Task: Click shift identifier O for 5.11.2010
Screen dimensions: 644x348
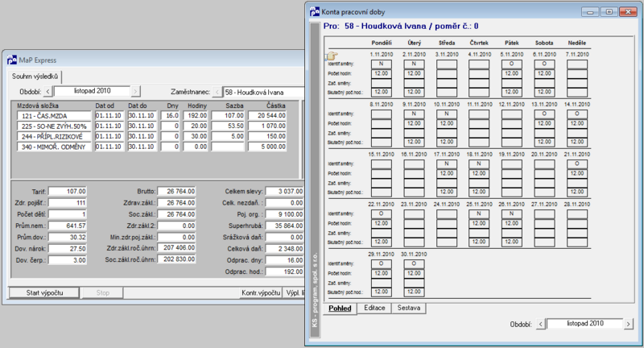Action: (x=512, y=64)
